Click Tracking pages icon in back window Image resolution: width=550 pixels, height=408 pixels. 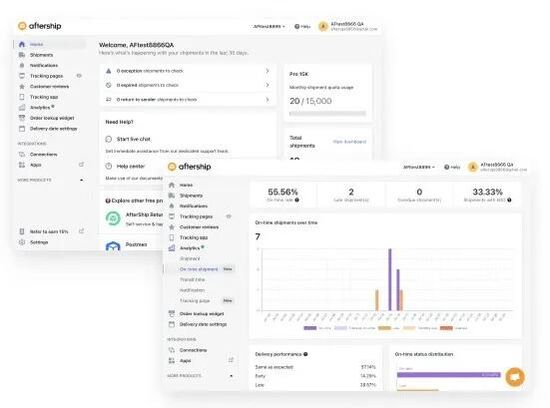(x=22, y=76)
